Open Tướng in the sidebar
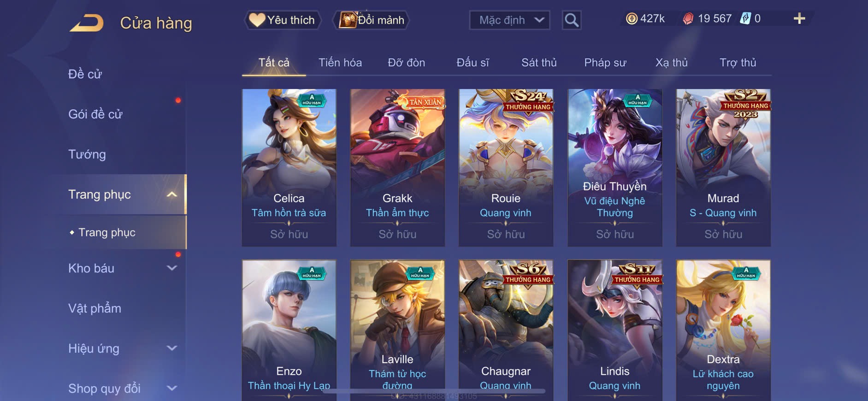Screen dimensions: 868x401 tap(87, 154)
